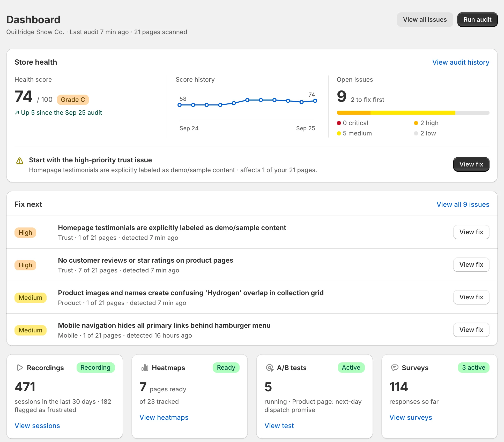
Task: Click the Active badge on A/B tests
Action: (351, 368)
